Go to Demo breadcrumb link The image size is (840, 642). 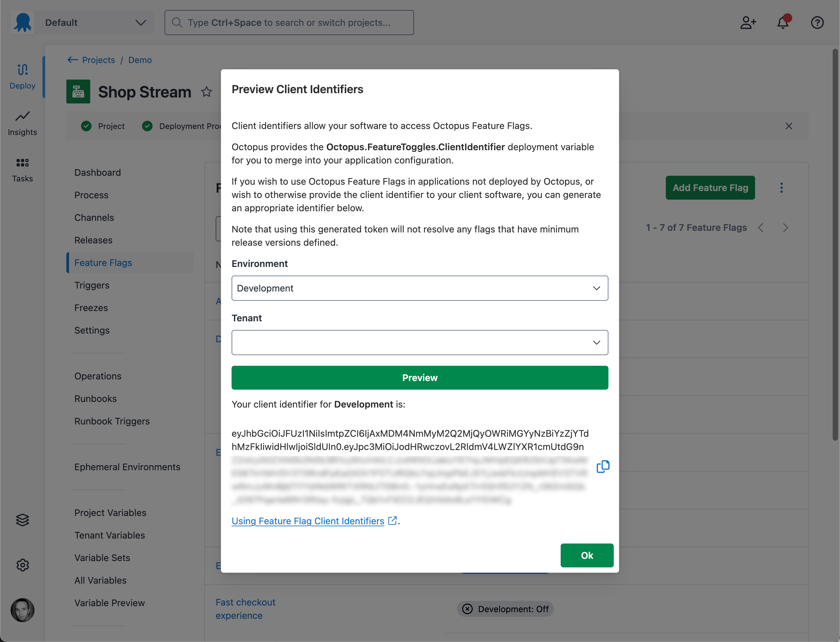tap(140, 60)
